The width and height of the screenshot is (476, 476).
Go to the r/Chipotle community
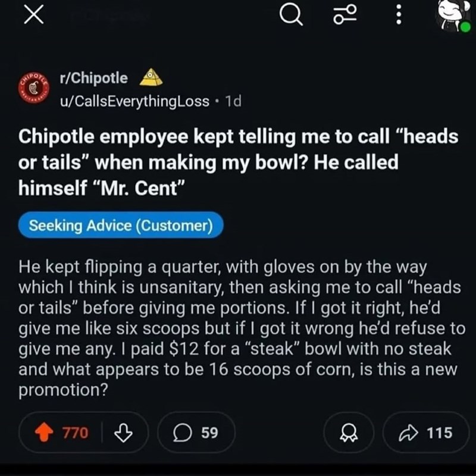(x=93, y=78)
